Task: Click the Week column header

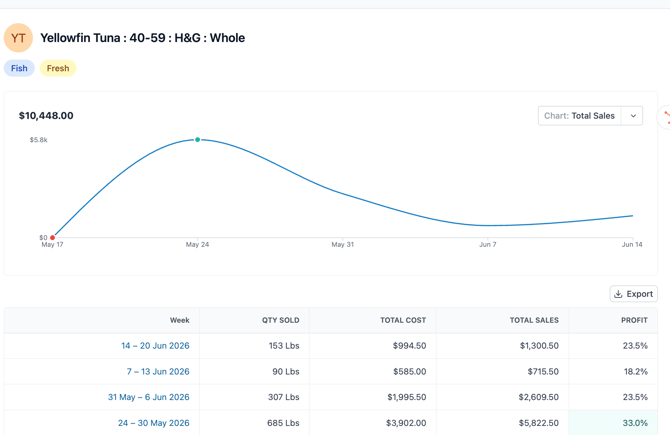Action: coord(179,320)
